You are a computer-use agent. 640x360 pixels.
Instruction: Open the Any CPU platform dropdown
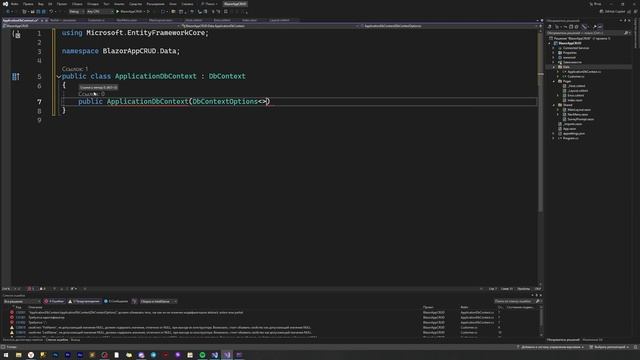99,11
